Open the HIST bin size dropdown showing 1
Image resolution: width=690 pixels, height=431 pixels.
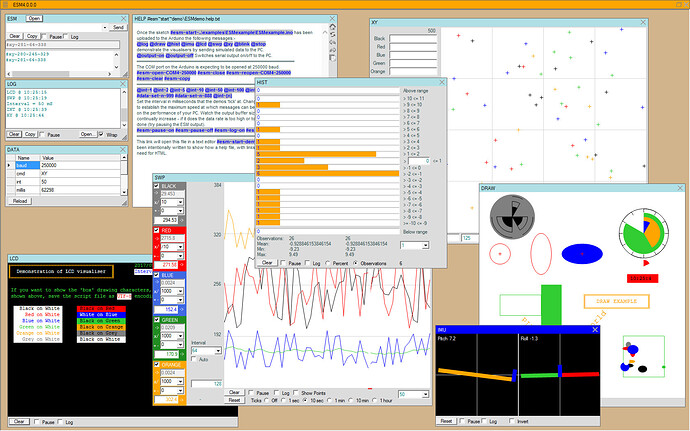tap(425, 245)
